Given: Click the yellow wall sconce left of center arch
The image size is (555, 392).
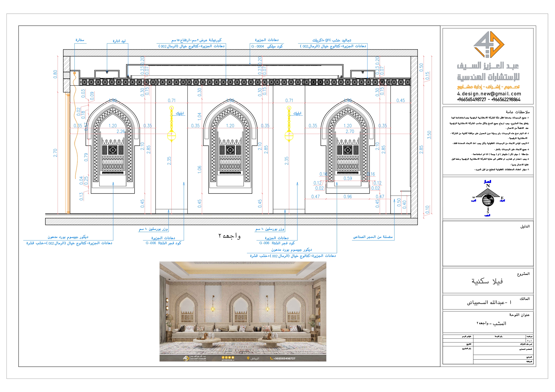Looking at the screenshot, I should [x=171, y=124].
